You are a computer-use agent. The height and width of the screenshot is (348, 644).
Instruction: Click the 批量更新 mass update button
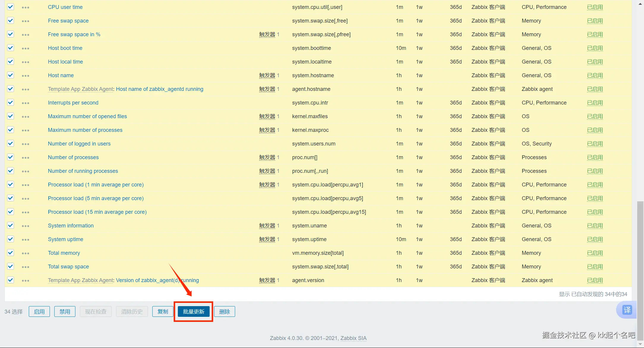(194, 311)
